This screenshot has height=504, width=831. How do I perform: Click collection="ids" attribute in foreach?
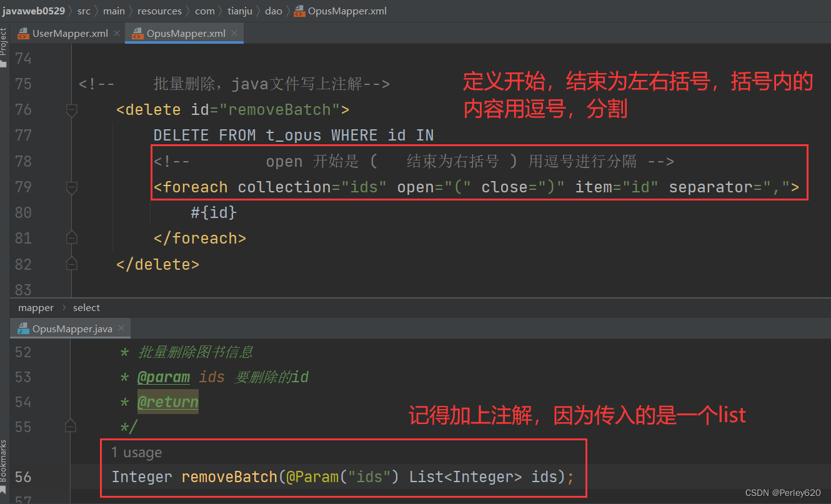(312, 187)
